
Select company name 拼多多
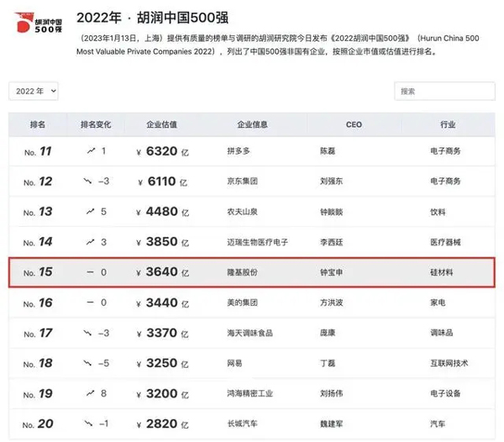pyautogui.click(x=239, y=150)
